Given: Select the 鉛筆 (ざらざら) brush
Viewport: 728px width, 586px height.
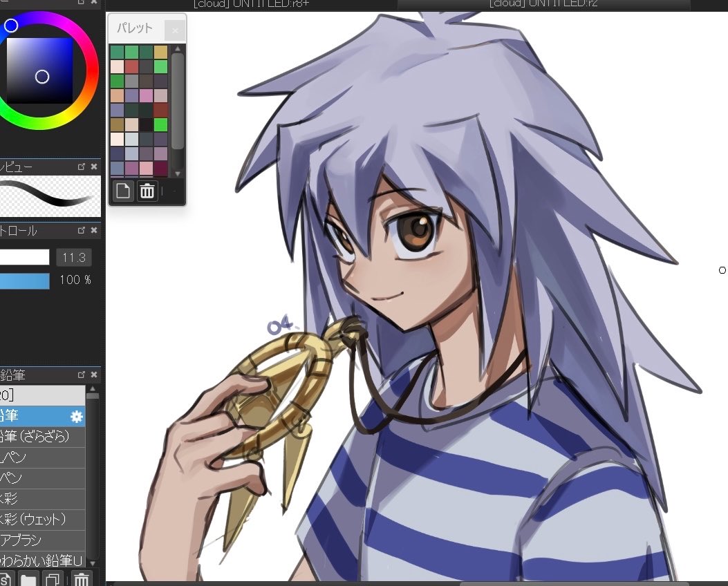Looking at the screenshot, I should tap(42, 437).
